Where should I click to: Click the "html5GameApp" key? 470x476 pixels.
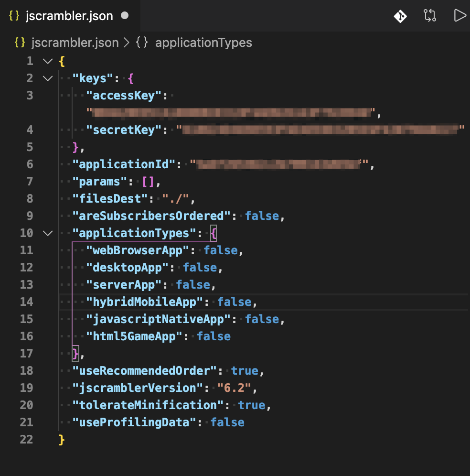click(134, 336)
